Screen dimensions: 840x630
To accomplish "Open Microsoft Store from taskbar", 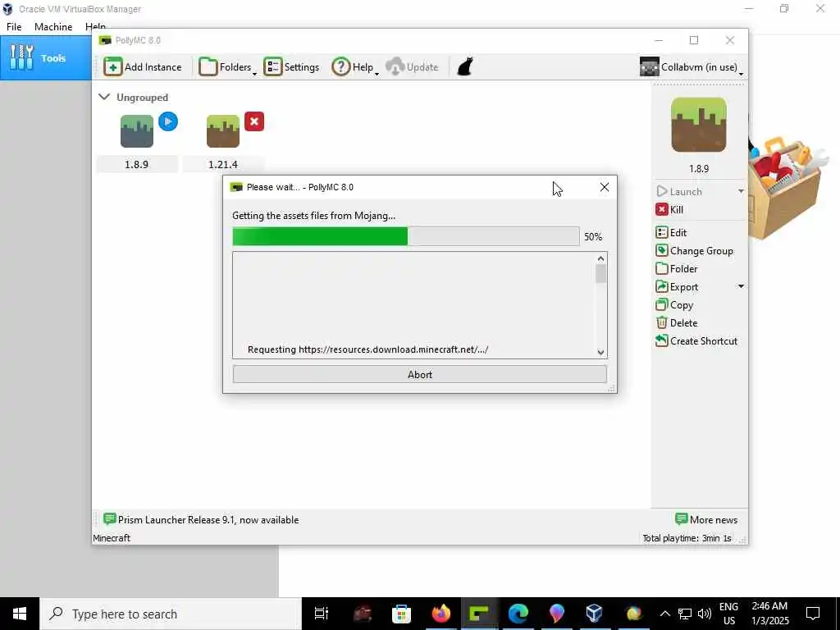I will 401,614.
